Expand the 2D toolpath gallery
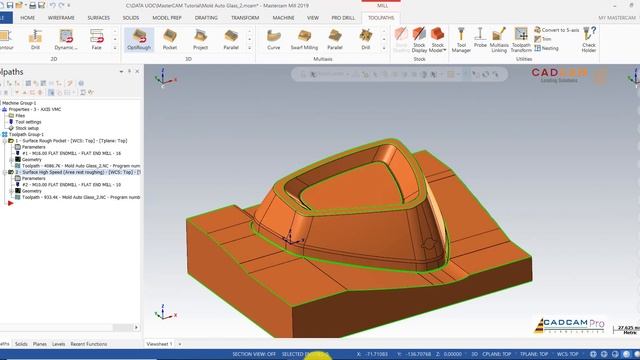 (115, 48)
